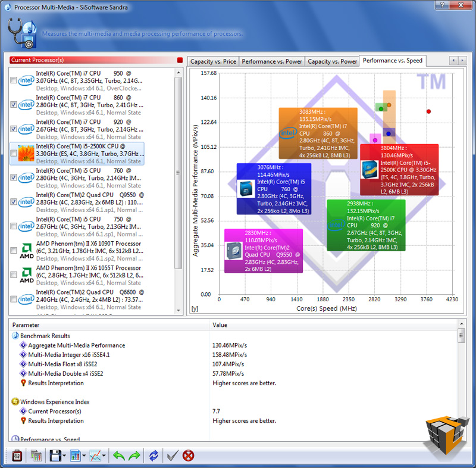Click the green forward arrow
Viewport: 476px width, 468px height.
(x=134, y=455)
